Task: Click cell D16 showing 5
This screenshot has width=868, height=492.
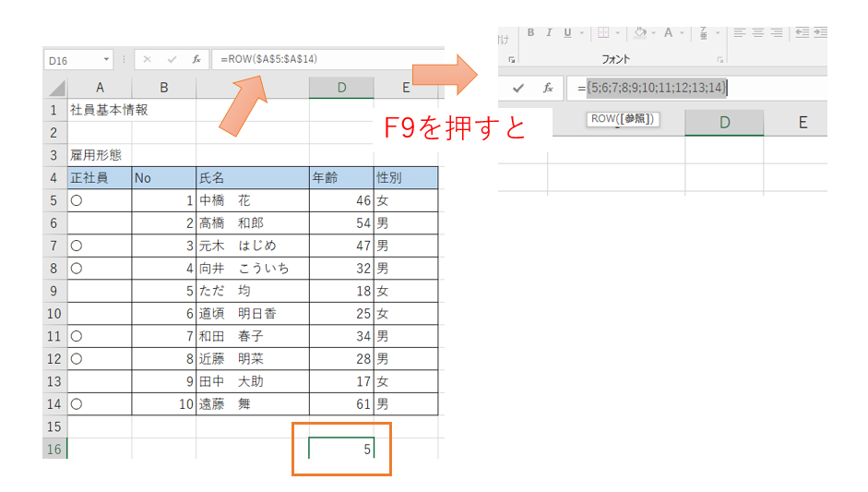Action: pos(341,449)
